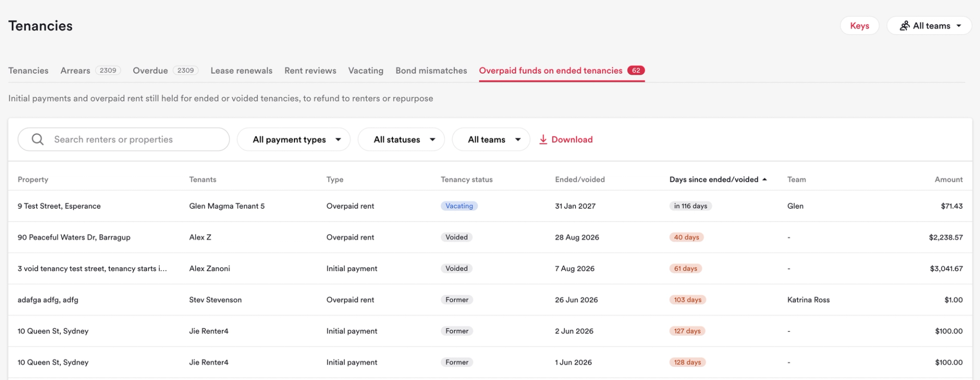Click the 40 days overdue badge
The width and height of the screenshot is (980, 380).
(686, 237)
